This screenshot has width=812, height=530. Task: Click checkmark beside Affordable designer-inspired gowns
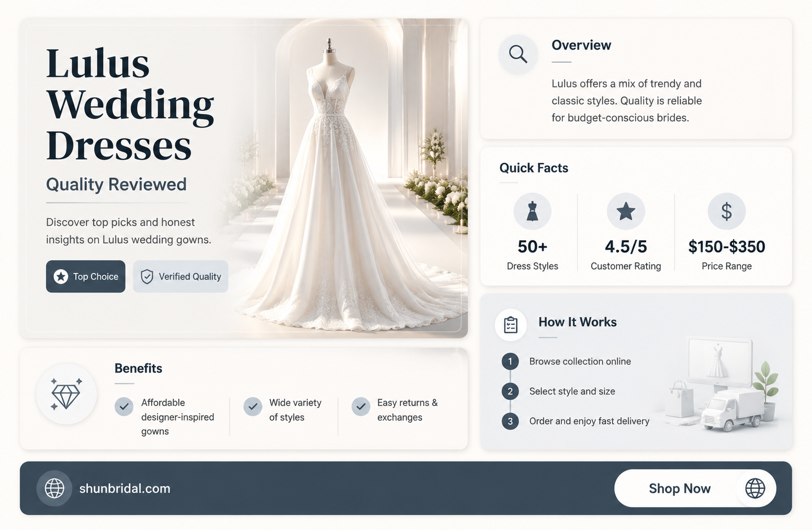[124, 407]
